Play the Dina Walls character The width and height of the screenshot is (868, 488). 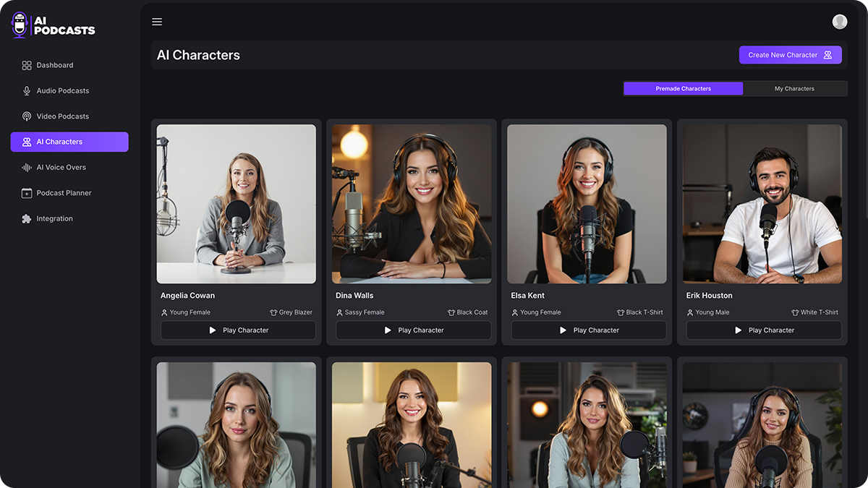click(x=413, y=330)
